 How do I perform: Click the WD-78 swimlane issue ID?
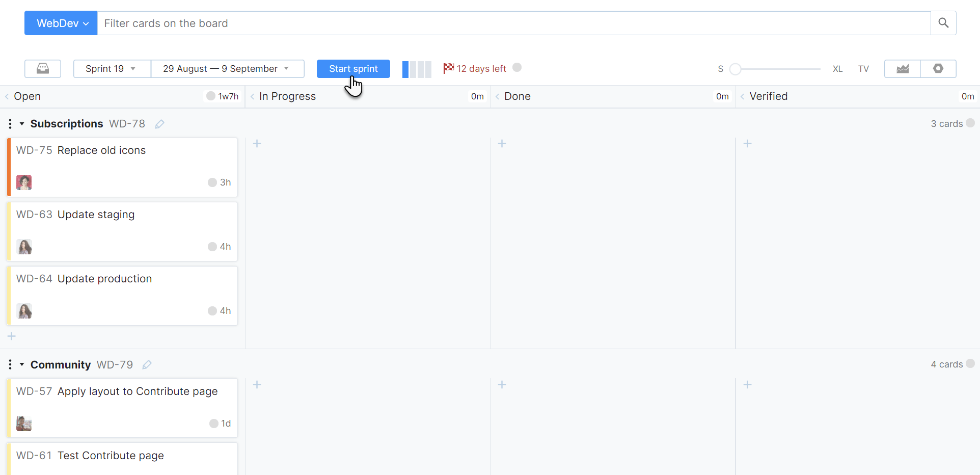[x=127, y=124]
